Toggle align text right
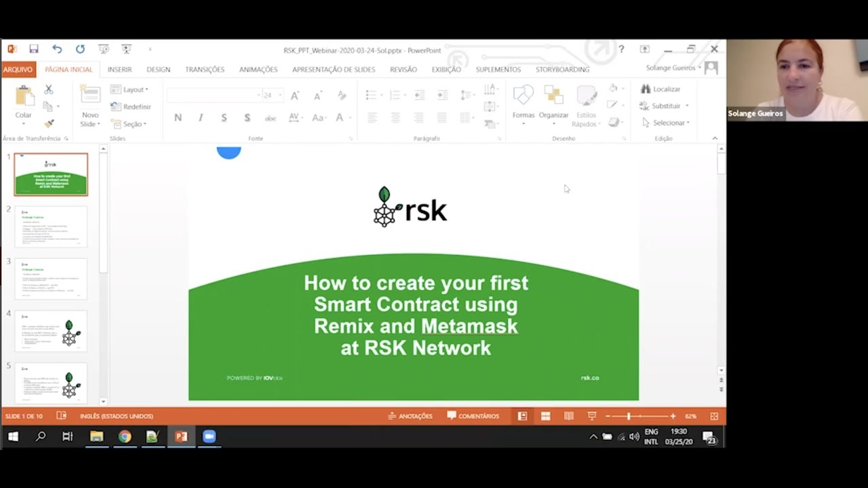The width and height of the screenshot is (868, 488). click(418, 117)
